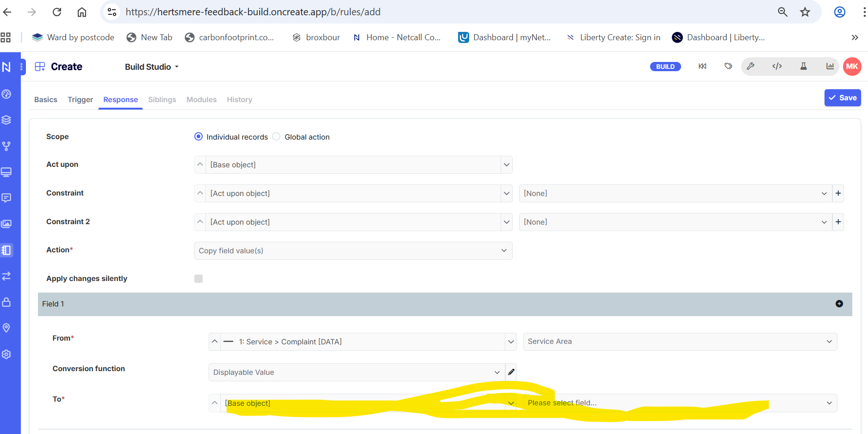Image resolution: width=868 pixels, height=434 pixels.
Task: Add another field with Field 1 plus icon
Action: (839, 304)
